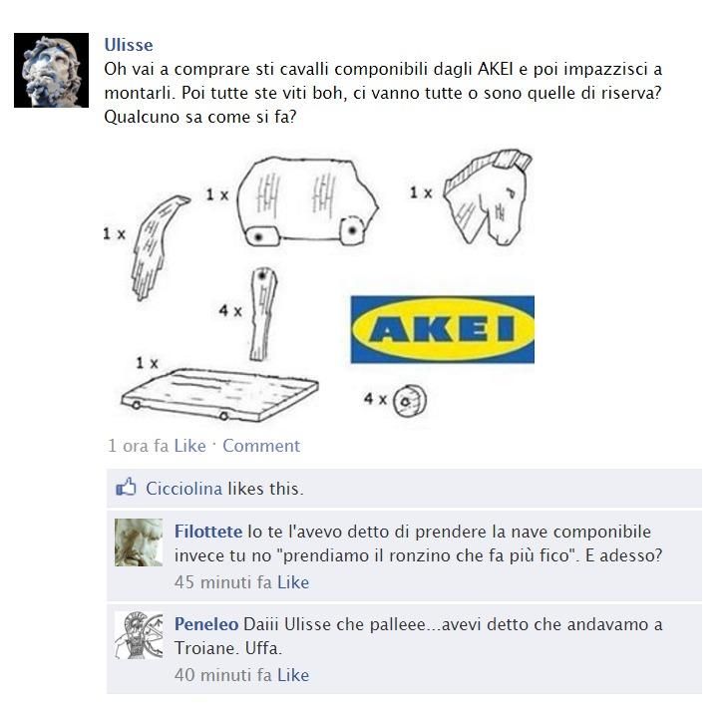Click the thumbs-up icon beside Cicciolina
The image size is (728, 716).
(126, 488)
